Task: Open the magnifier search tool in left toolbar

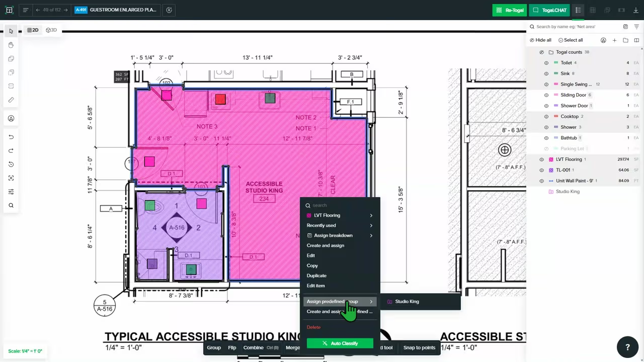Action: (11, 205)
